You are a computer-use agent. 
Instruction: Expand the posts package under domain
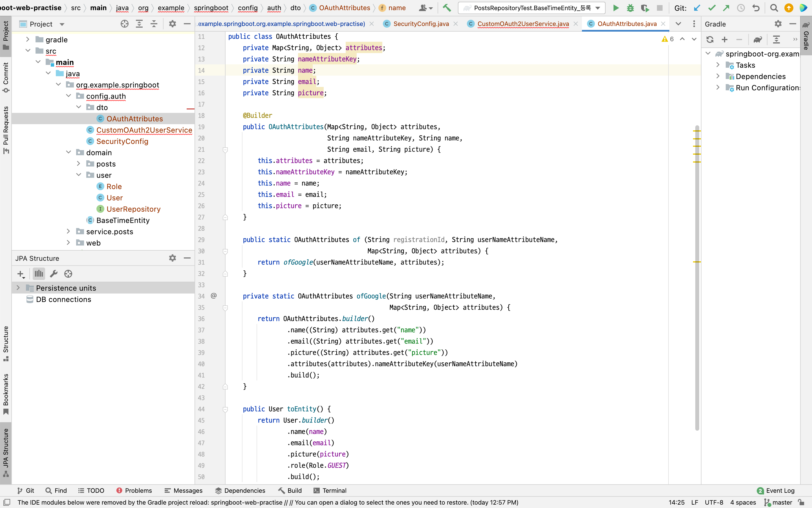point(78,164)
